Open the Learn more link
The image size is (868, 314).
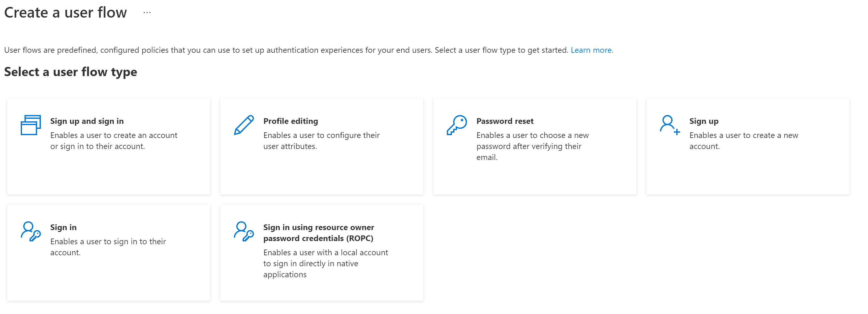click(592, 50)
